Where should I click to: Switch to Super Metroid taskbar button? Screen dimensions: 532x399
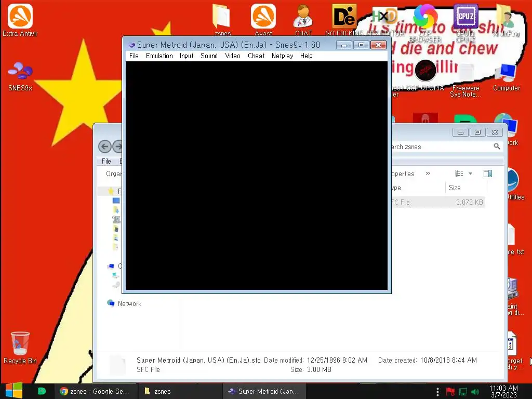[x=264, y=391]
